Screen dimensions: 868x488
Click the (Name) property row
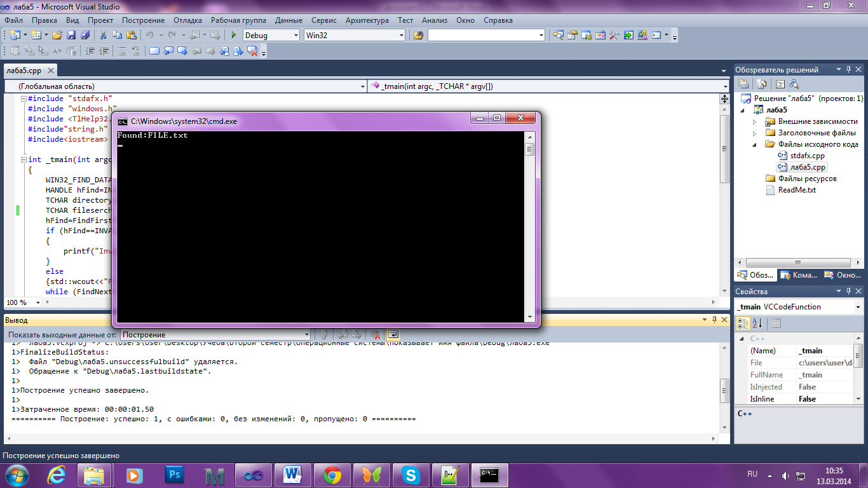pos(801,351)
